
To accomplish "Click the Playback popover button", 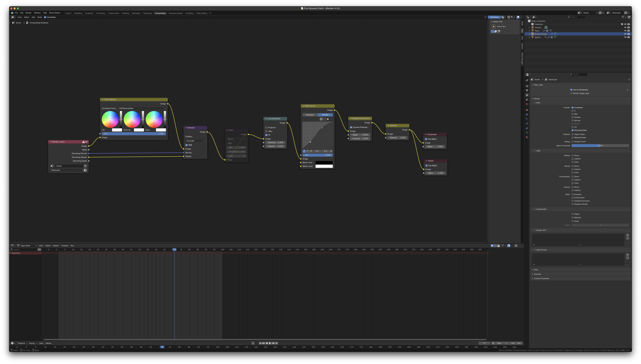I will coord(22,343).
